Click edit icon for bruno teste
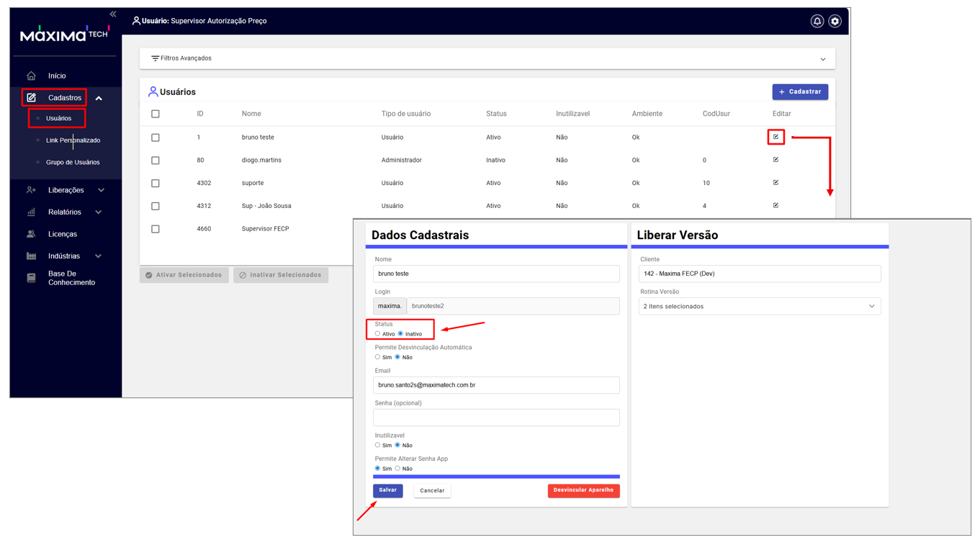This screenshot has width=980, height=545. (x=776, y=137)
